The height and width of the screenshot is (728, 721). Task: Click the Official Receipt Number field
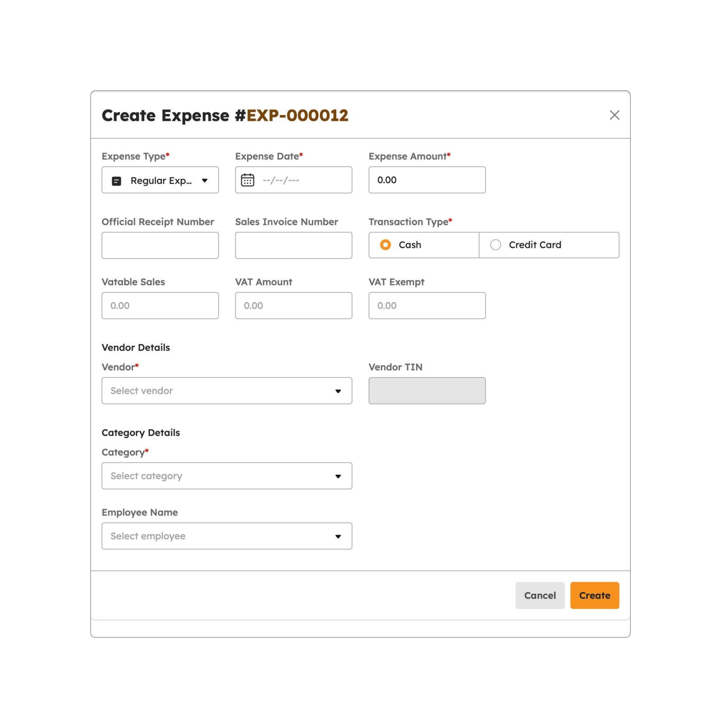160,246
